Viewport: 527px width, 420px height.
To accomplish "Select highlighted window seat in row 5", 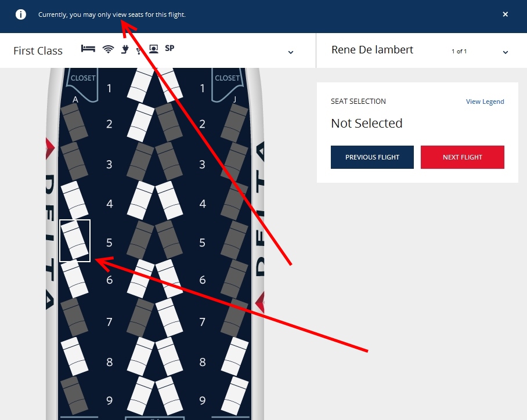I will tap(75, 241).
